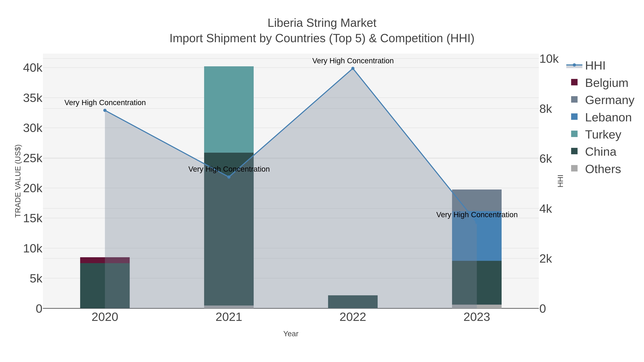Click the Others gray legend swatch
This screenshot has width=644, height=362.
pyautogui.click(x=574, y=168)
